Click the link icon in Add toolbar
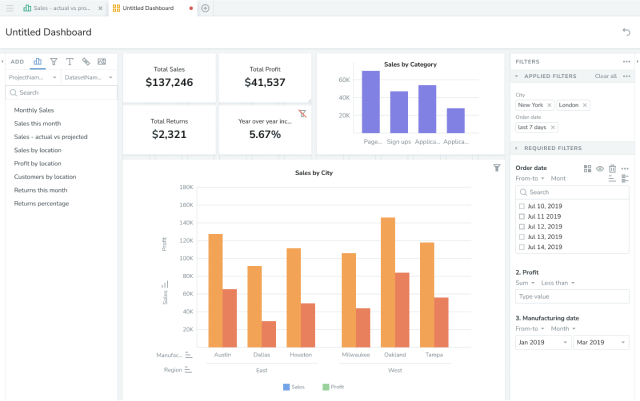The image size is (640, 401). (x=86, y=61)
